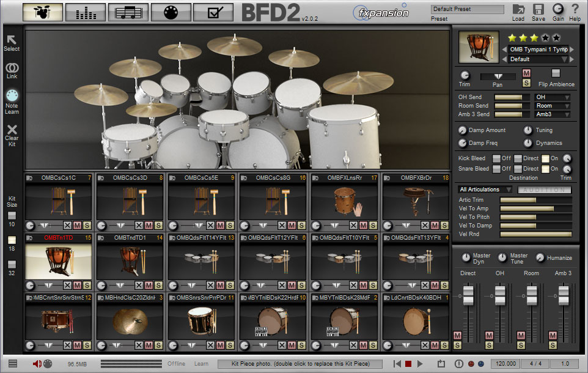The width and height of the screenshot is (588, 373).
Task: Open the Grooves page tab
Action: pyautogui.click(x=128, y=12)
